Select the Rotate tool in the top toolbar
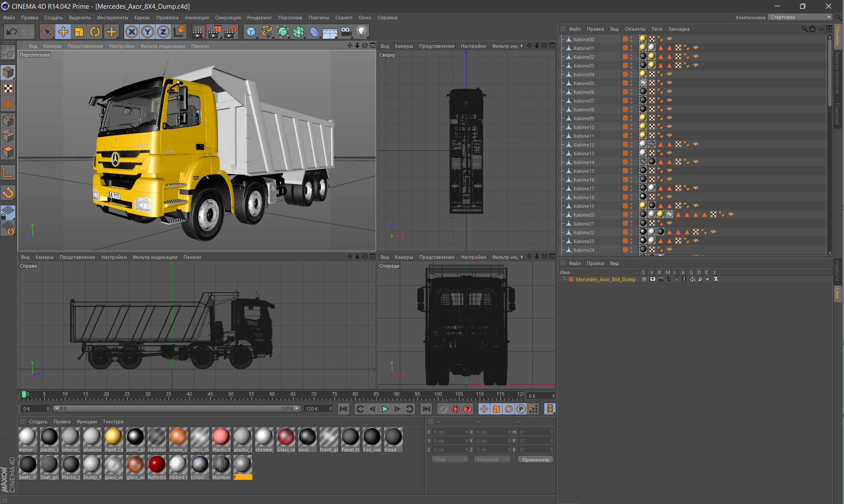The width and height of the screenshot is (844, 504). [95, 32]
